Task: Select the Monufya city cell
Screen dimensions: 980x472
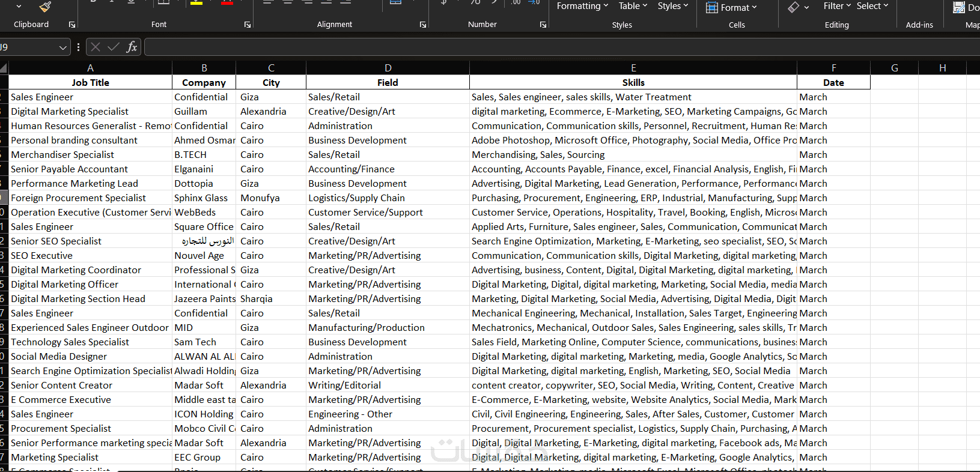Action: pos(271,198)
